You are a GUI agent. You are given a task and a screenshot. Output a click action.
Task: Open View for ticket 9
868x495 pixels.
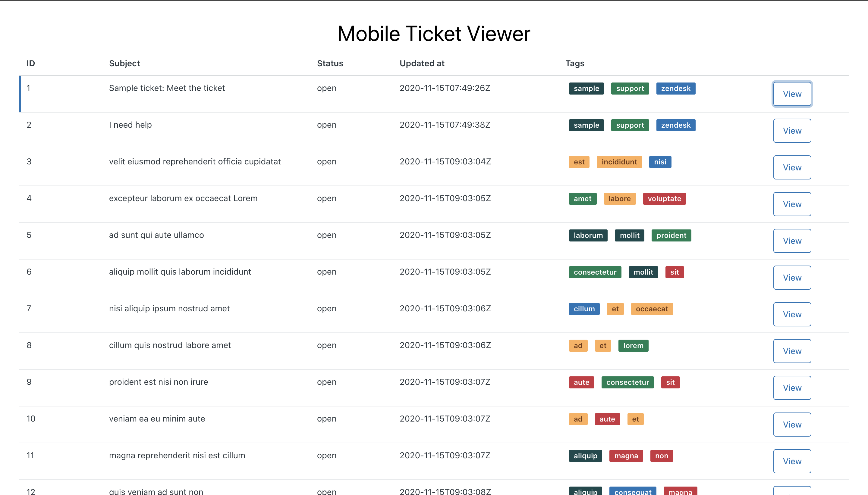pyautogui.click(x=792, y=388)
